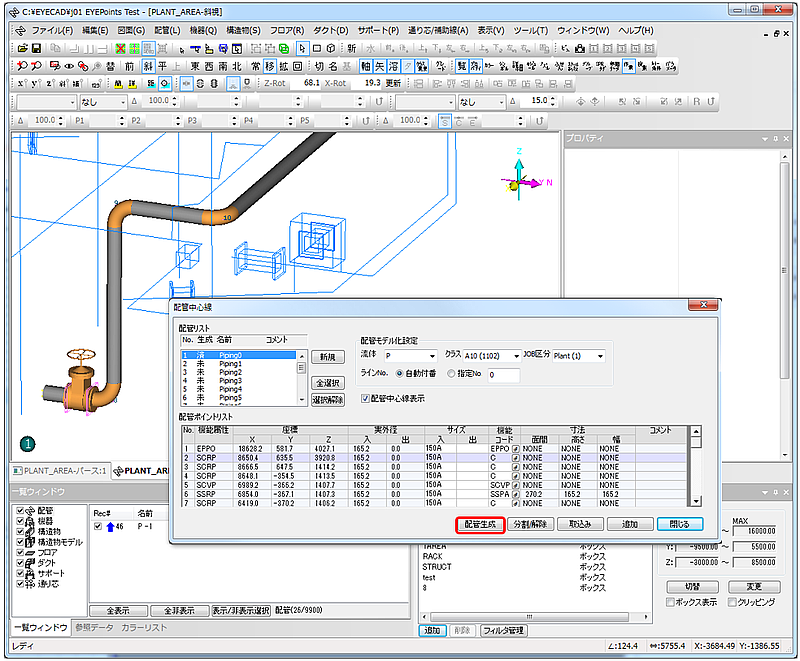This screenshot has width=800, height=661.
Task: Click the 東 (east) view icon
Action: point(195,66)
